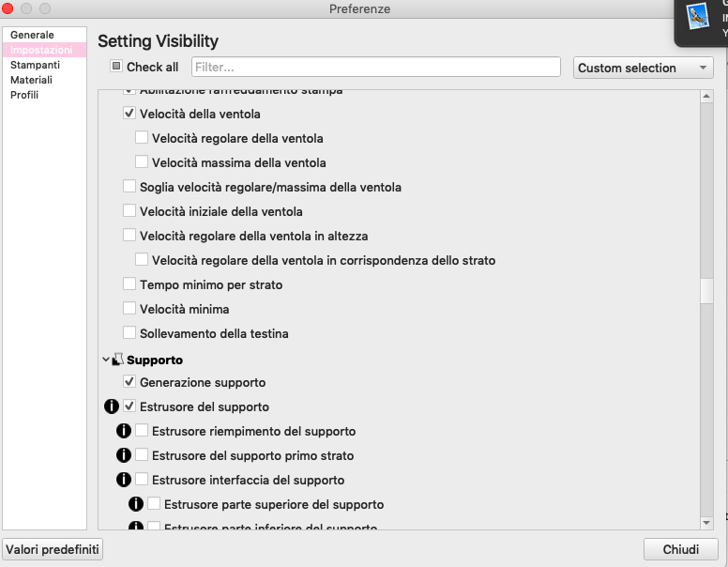728x567 pixels.
Task: Uncheck Generazione supporto
Action: point(129,382)
